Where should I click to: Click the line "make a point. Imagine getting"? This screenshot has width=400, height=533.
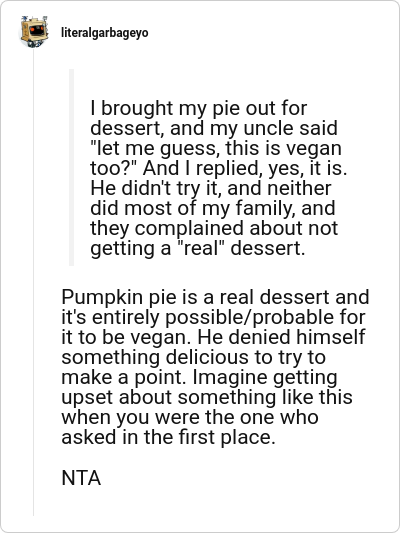pos(199,377)
